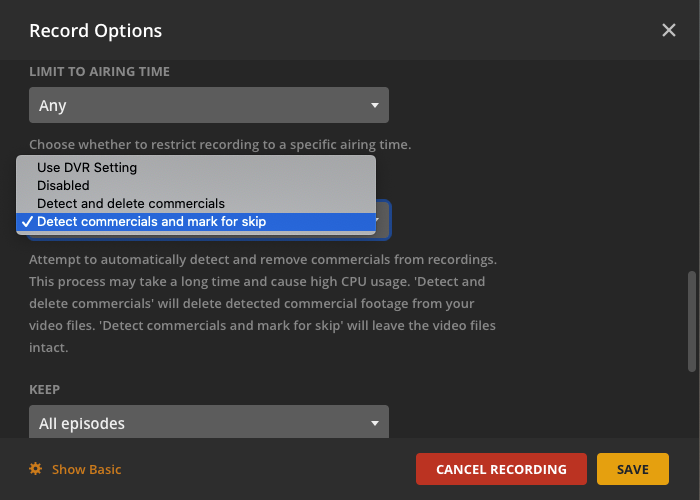This screenshot has height=500, width=700.
Task: Click the commercial detection description paragraph
Action: pos(263,304)
